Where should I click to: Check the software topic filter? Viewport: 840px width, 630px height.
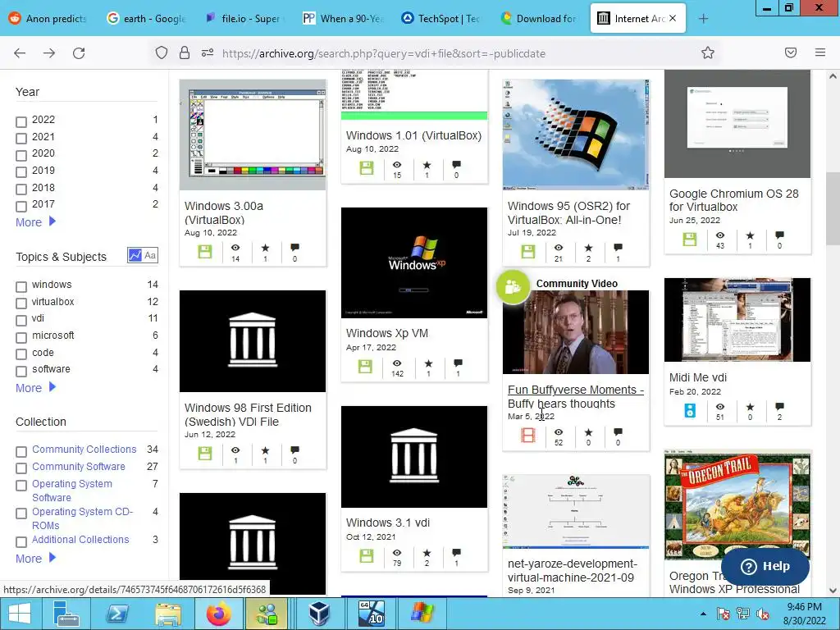[x=21, y=372]
